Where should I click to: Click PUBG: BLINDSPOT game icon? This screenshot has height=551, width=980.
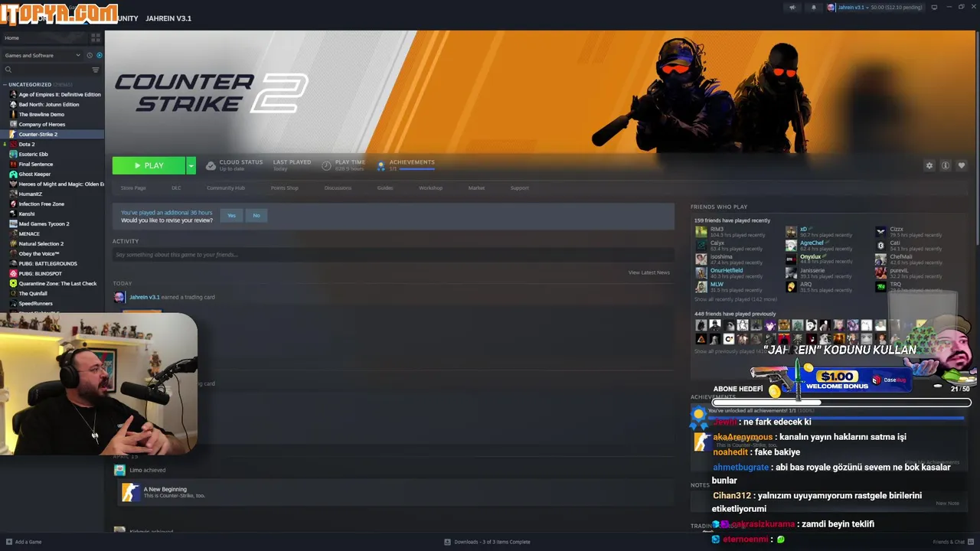(x=13, y=273)
